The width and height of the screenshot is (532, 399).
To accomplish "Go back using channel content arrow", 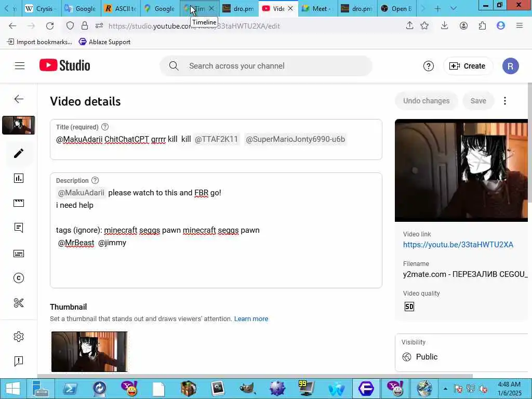I will click(x=19, y=99).
